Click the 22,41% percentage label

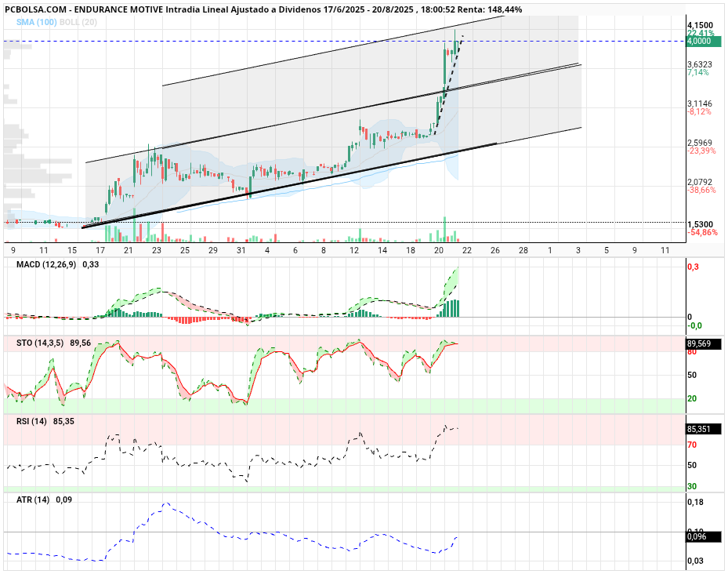pyautogui.click(x=701, y=33)
